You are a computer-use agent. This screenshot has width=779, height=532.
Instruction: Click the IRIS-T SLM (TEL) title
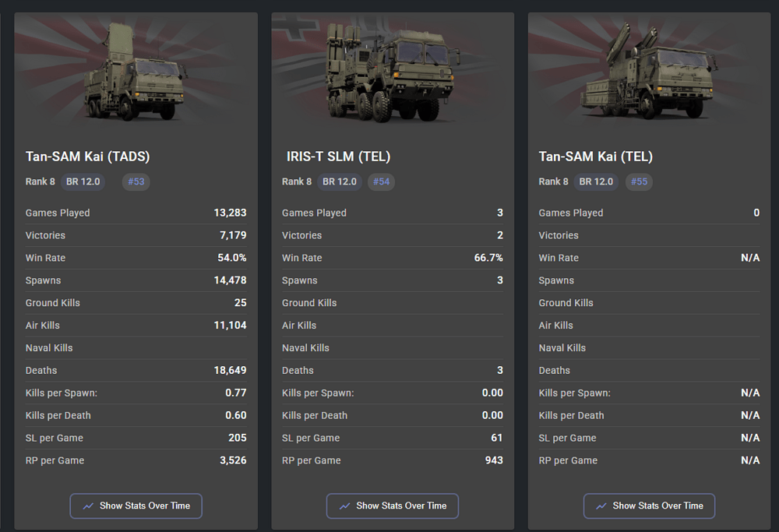pyautogui.click(x=337, y=157)
